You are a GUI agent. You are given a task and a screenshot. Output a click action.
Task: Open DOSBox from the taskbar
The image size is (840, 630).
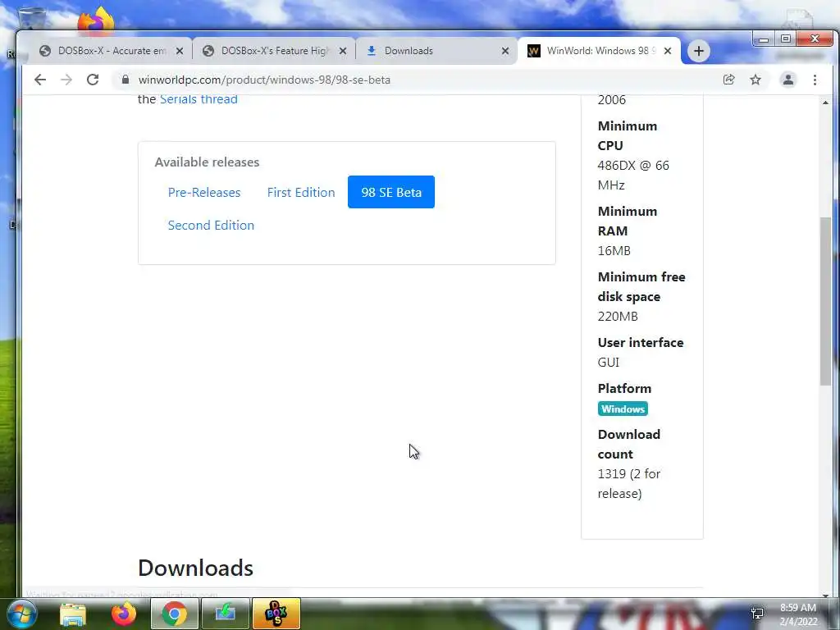276,614
